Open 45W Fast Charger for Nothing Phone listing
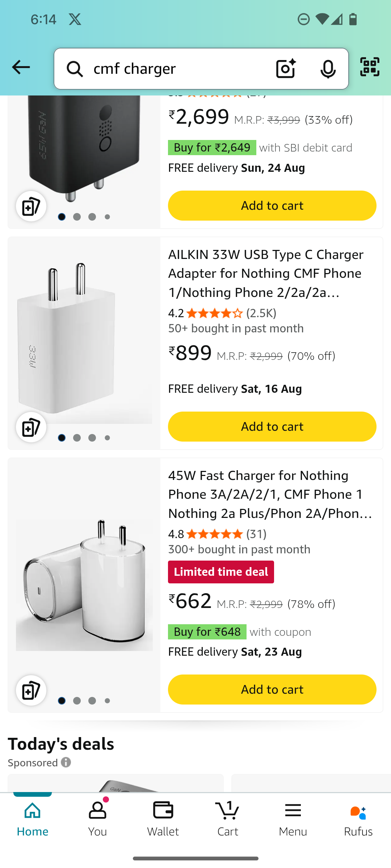 [270, 494]
